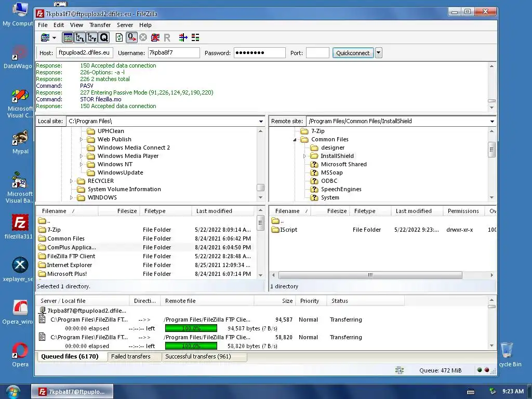Open the Site Manager dropdown arrow
This screenshot has height=399, width=532.
54,37
